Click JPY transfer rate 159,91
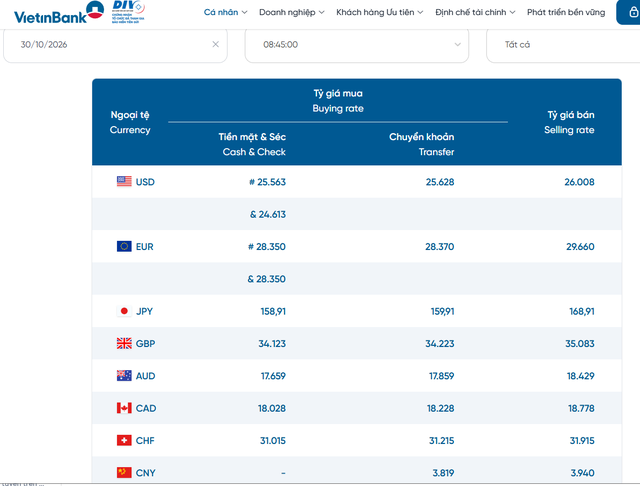The width and height of the screenshot is (640, 486). (442, 311)
